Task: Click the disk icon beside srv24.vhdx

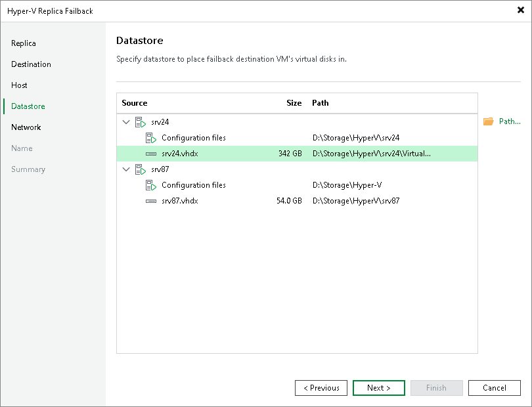Action: [x=151, y=154]
